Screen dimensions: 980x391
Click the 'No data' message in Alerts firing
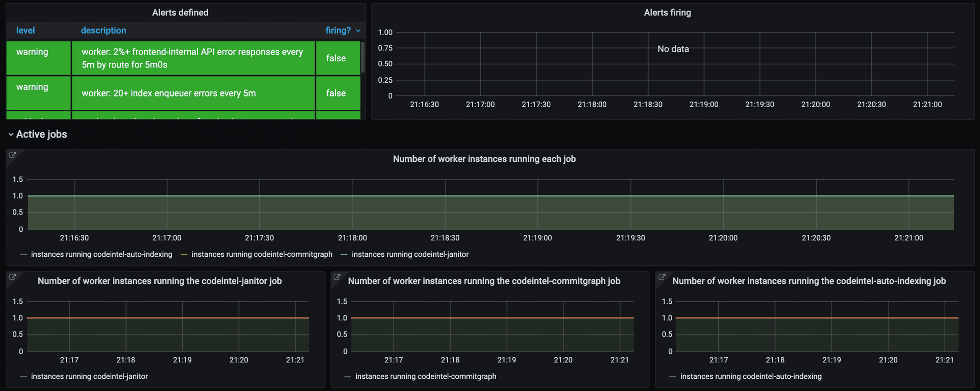coord(673,49)
